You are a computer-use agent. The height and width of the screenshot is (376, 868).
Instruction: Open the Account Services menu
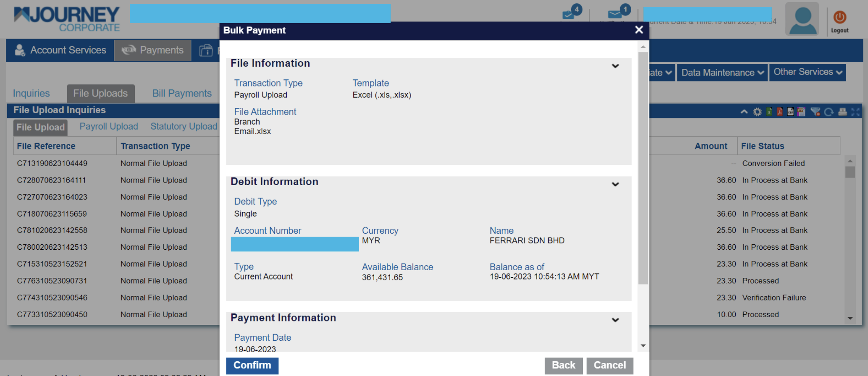[x=60, y=50]
